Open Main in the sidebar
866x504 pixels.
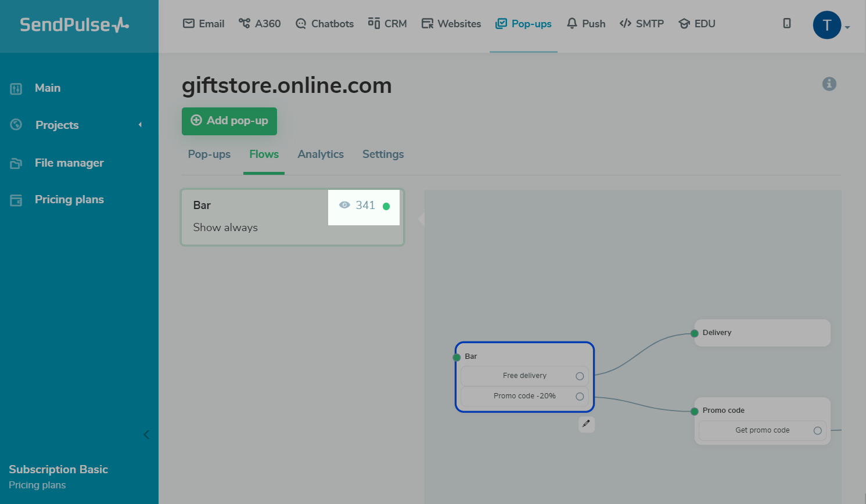click(48, 88)
